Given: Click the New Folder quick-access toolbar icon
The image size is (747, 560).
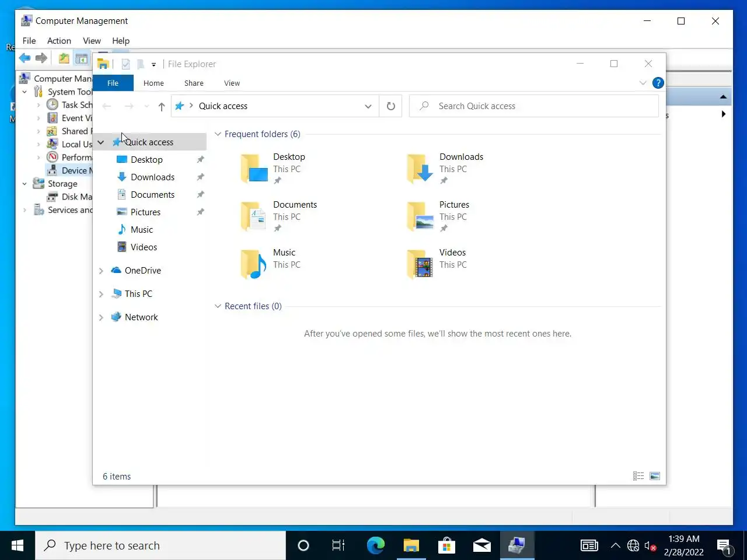Looking at the screenshot, I should coord(141,64).
